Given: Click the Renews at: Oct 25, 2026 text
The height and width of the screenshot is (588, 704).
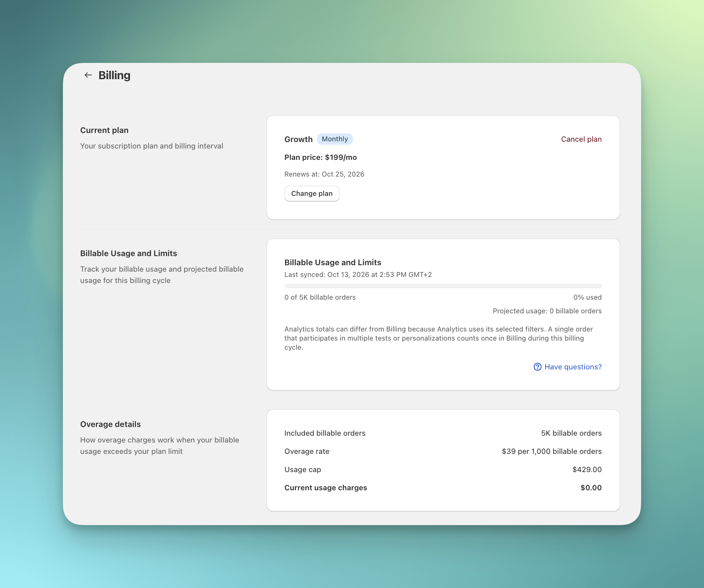Looking at the screenshot, I should 324,174.
